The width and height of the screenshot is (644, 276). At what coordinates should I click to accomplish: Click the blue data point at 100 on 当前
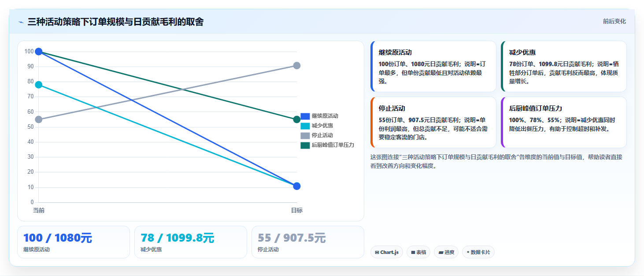39,52
